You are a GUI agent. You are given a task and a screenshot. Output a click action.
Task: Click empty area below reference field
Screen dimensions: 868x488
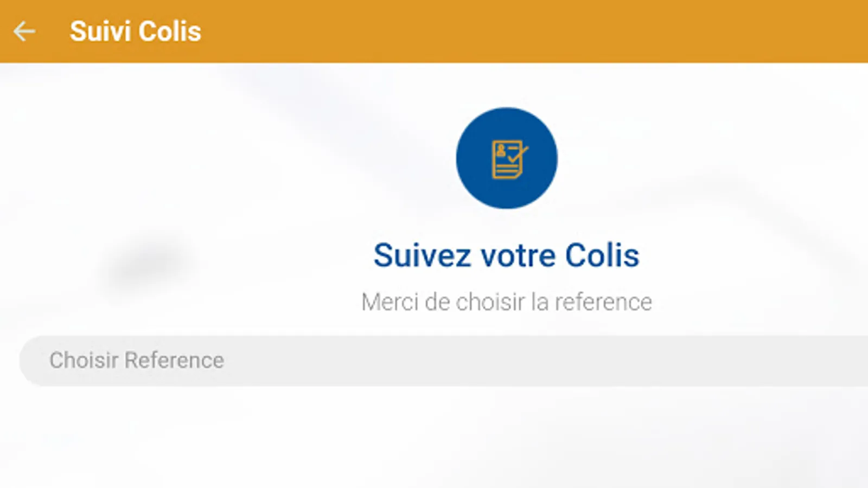point(434,439)
